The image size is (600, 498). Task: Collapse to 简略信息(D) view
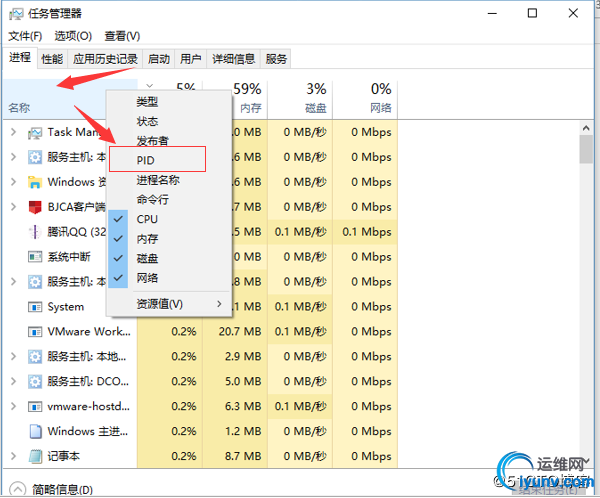pos(51,490)
